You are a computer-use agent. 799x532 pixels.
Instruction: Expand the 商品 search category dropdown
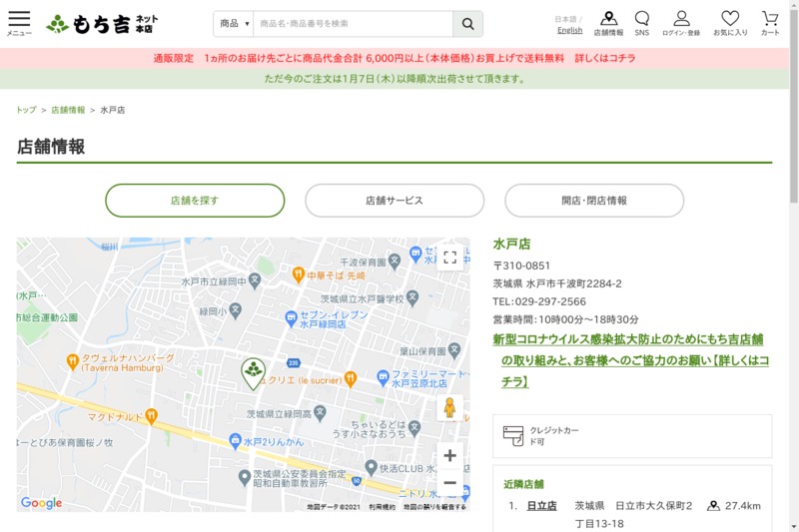234,24
